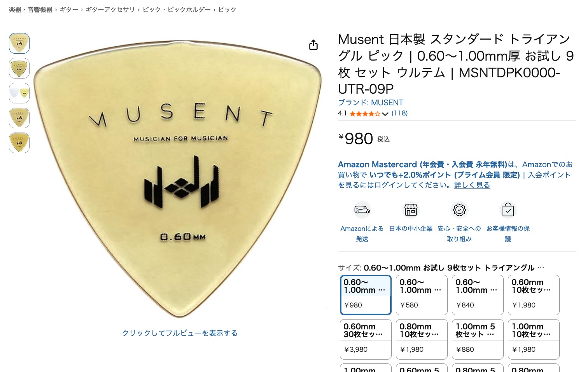Choose the ¥580 size option
Viewport: 588px width, 372px height.
pyautogui.click(x=422, y=295)
